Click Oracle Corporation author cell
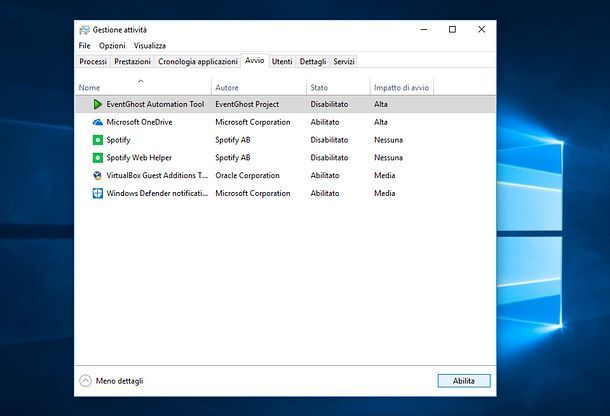This screenshot has width=610, height=416. 247,176
